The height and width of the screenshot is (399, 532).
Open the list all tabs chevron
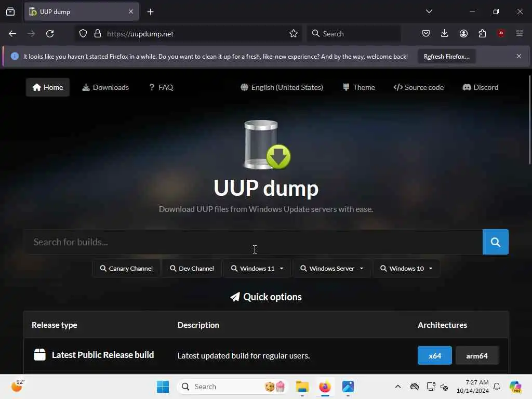click(x=429, y=11)
